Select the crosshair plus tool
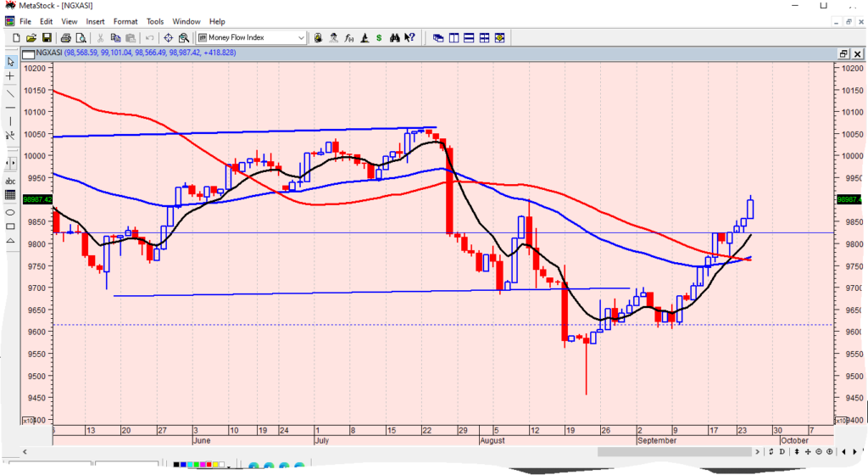 pos(11,76)
